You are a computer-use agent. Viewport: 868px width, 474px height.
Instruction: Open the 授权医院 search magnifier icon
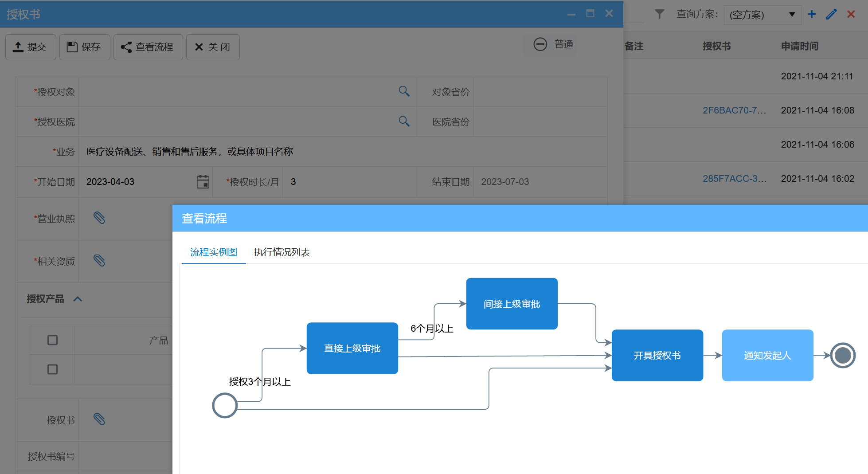(x=404, y=121)
